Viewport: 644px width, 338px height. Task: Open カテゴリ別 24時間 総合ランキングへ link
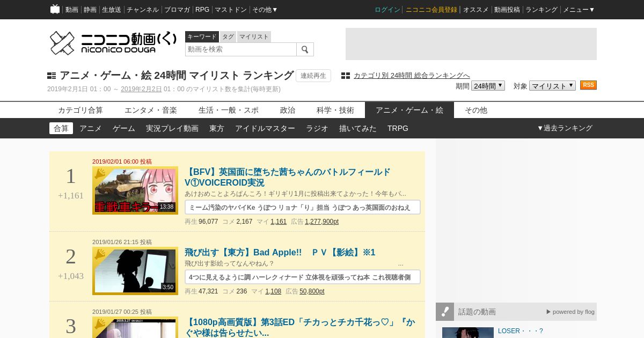(x=412, y=76)
